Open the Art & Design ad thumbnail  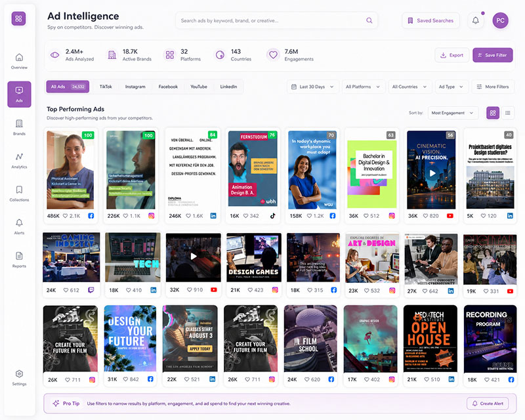click(x=372, y=258)
